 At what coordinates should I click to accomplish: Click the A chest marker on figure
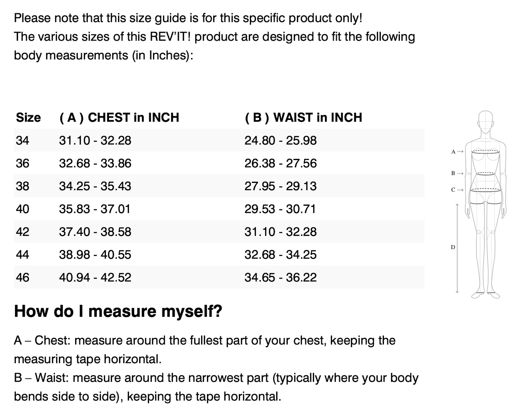coord(457,152)
